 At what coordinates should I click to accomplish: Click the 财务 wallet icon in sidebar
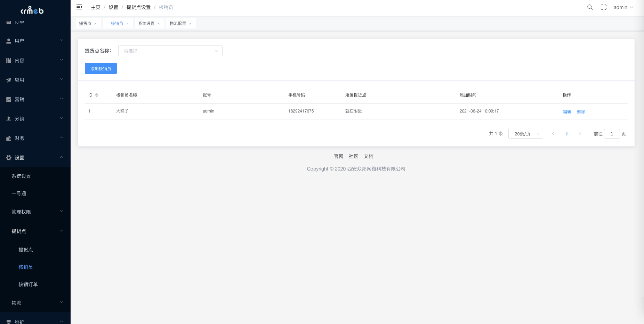(9, 138)
